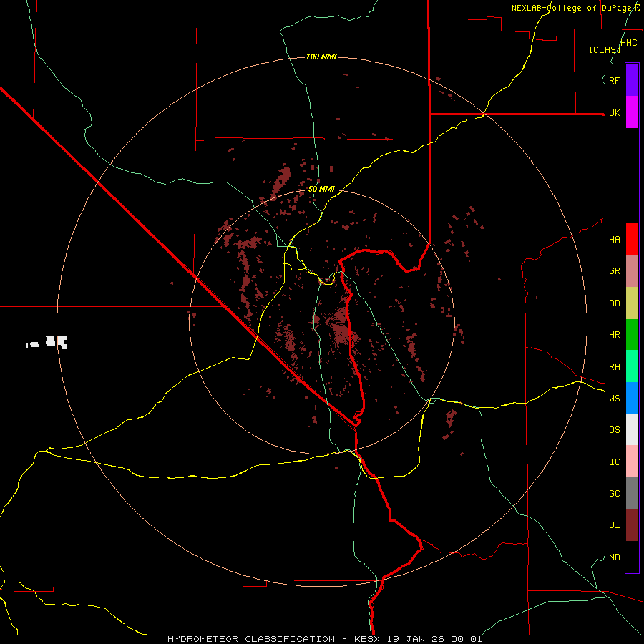Screen dimensions: 644x644
Task: Click the HHC product code label
Action: tap(628, 43)
